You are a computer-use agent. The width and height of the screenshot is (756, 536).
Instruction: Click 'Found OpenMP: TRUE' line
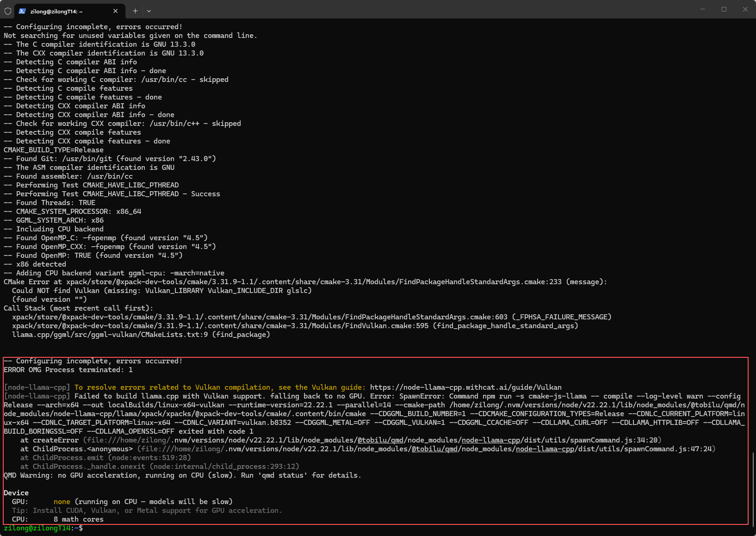coord(93,256)
